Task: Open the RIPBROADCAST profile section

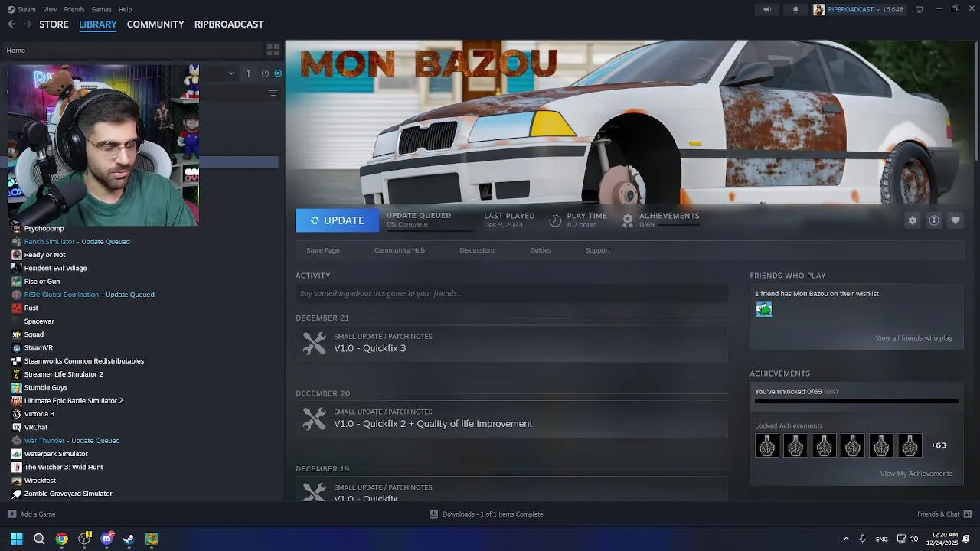Action: [229, 24]
